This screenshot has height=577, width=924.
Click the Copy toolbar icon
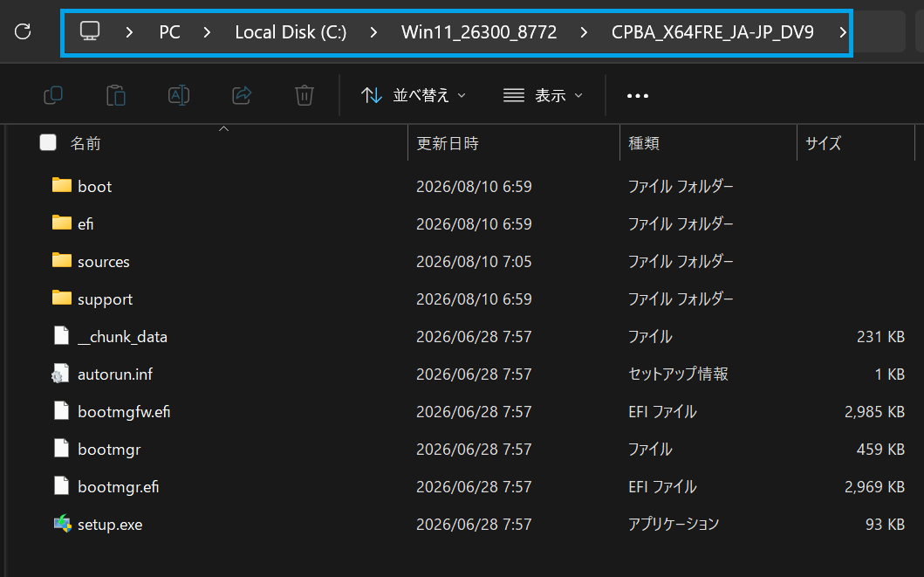point(53,95)
